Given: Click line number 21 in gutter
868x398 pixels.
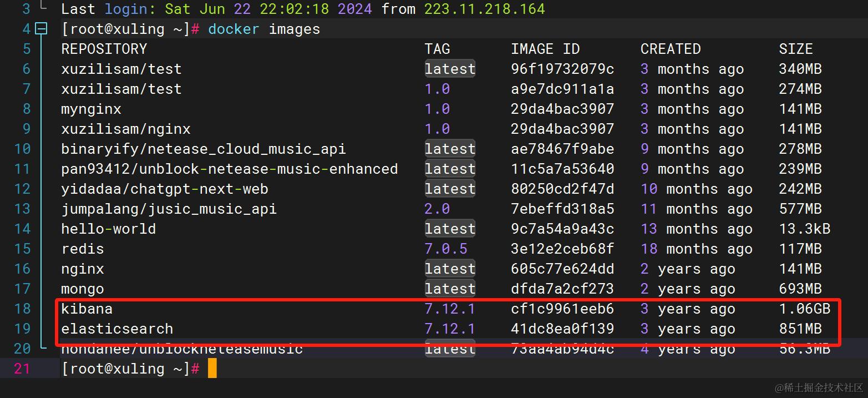Looking at the screenshot, I should coord(22,369).
